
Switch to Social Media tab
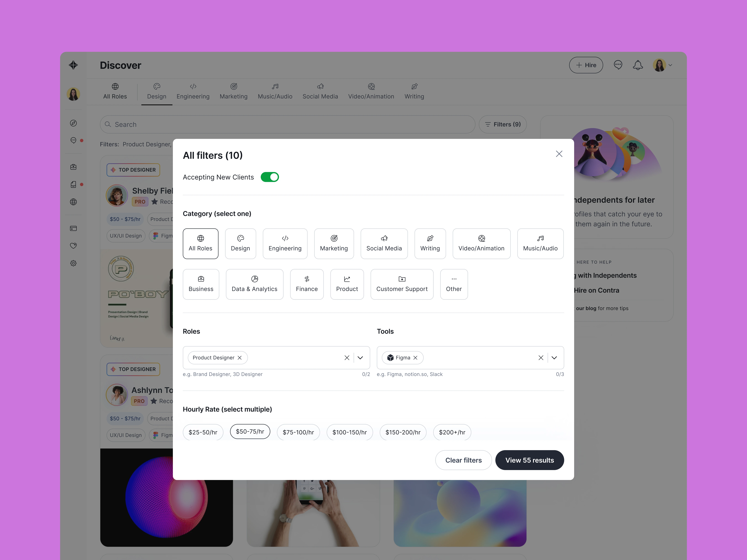click(x=320, y=91)
